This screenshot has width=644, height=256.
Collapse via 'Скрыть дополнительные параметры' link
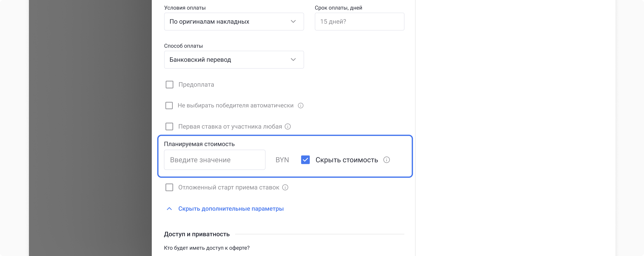tap(231, 209)
